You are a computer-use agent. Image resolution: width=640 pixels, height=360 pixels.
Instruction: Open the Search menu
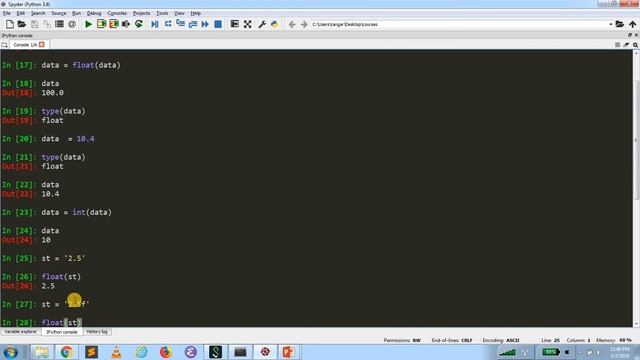(38, 13)
